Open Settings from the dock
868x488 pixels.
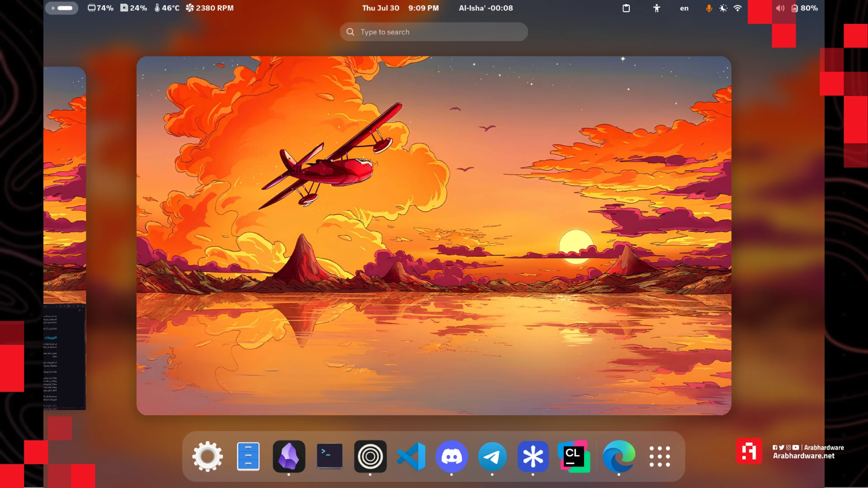(208, 456)
